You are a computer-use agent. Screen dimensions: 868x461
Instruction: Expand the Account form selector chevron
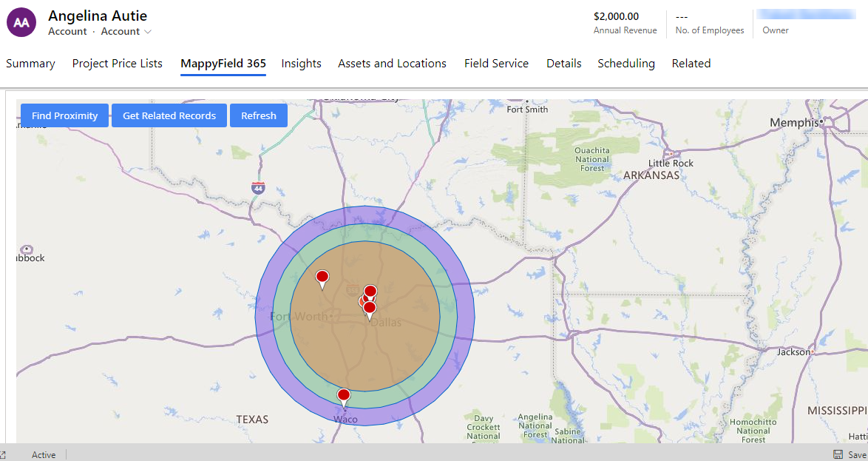click(x=148, y=32)
